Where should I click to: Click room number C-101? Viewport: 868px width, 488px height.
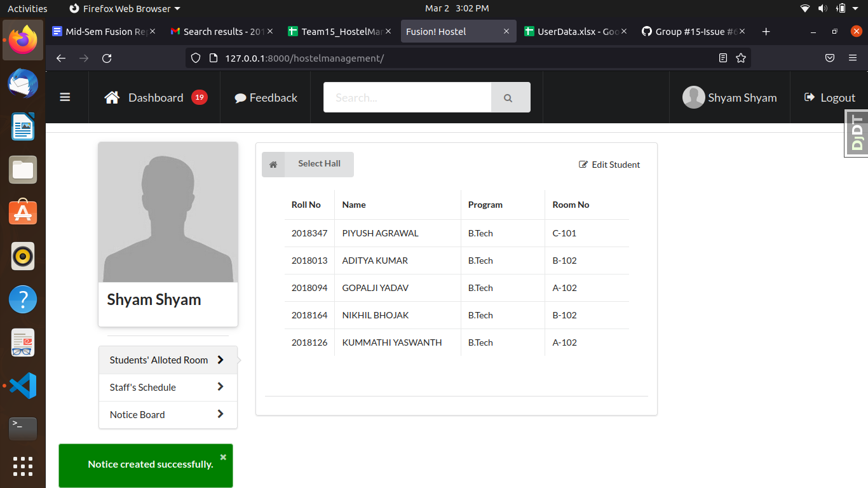tap(564, 233)
